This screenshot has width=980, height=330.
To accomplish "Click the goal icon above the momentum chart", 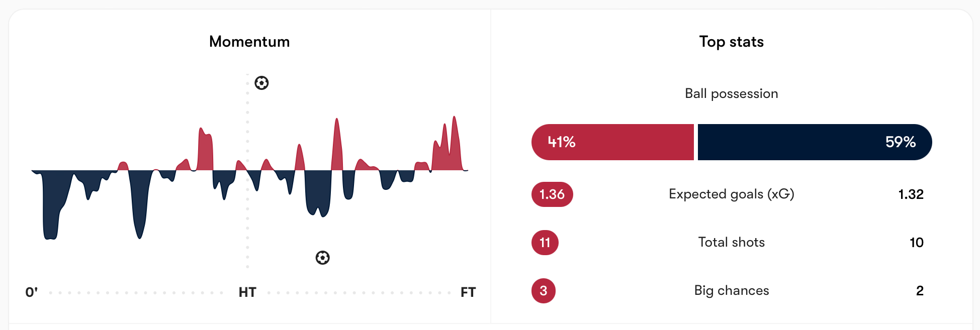I will 261,83.
